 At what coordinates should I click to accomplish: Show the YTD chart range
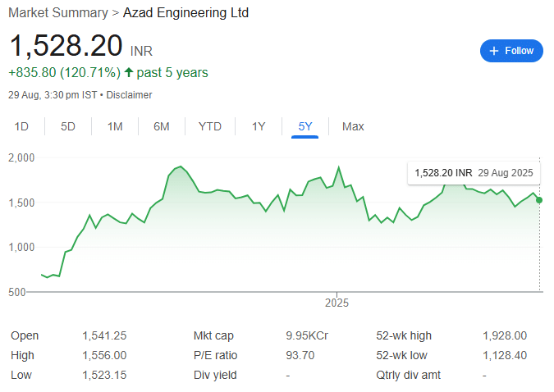pos(210,126)
